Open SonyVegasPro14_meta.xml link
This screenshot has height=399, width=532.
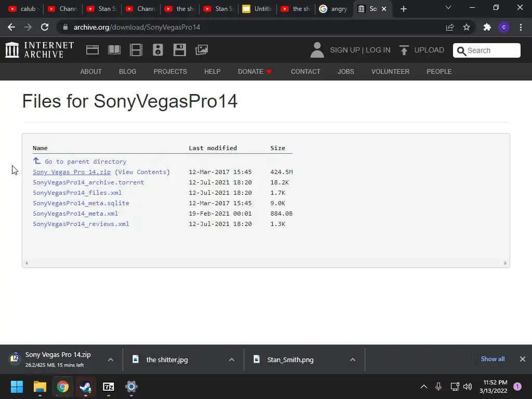coord(75,214)
